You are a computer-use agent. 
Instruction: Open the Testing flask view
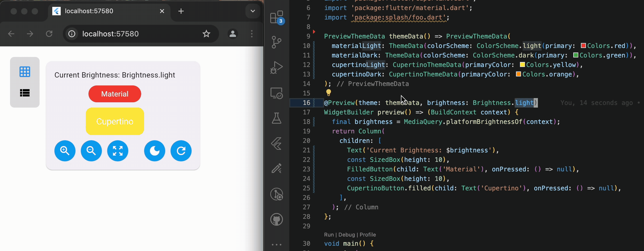click(x=276, y=118)
